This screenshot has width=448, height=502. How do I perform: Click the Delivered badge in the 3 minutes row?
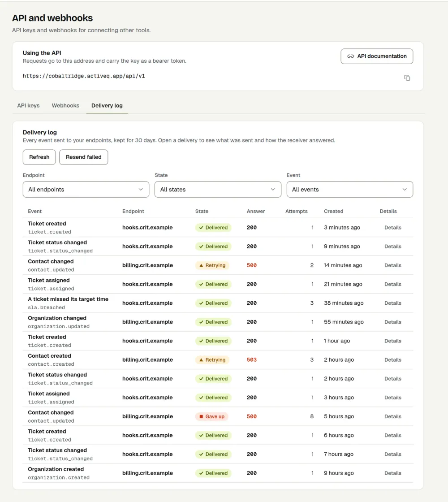pyautogui.click(x=213, y=228)
